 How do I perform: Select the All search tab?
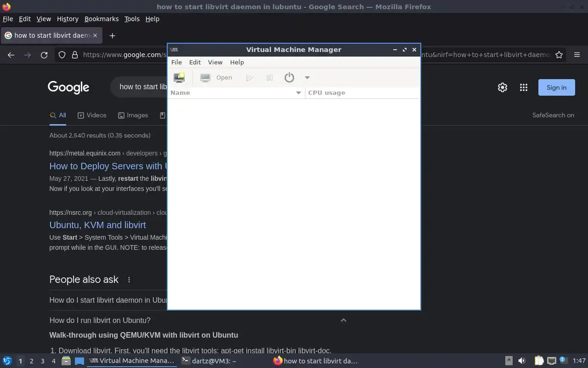pos(58,115)
